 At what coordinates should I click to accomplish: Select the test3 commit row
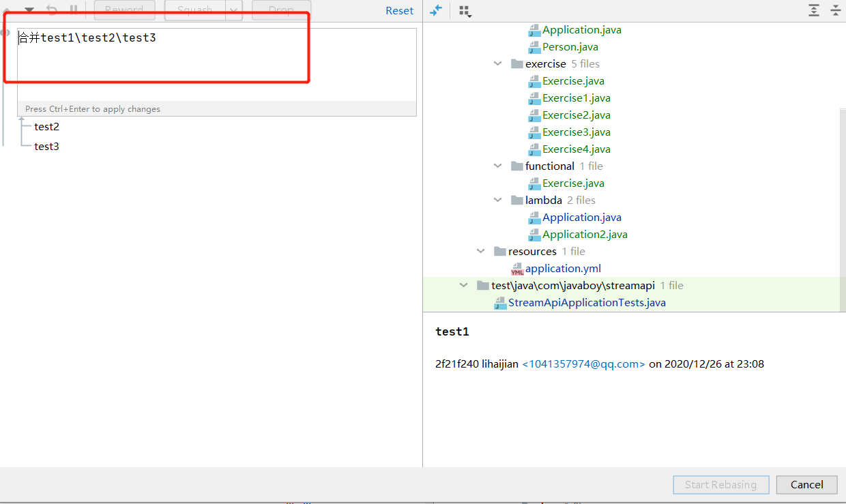coord(46,147)
